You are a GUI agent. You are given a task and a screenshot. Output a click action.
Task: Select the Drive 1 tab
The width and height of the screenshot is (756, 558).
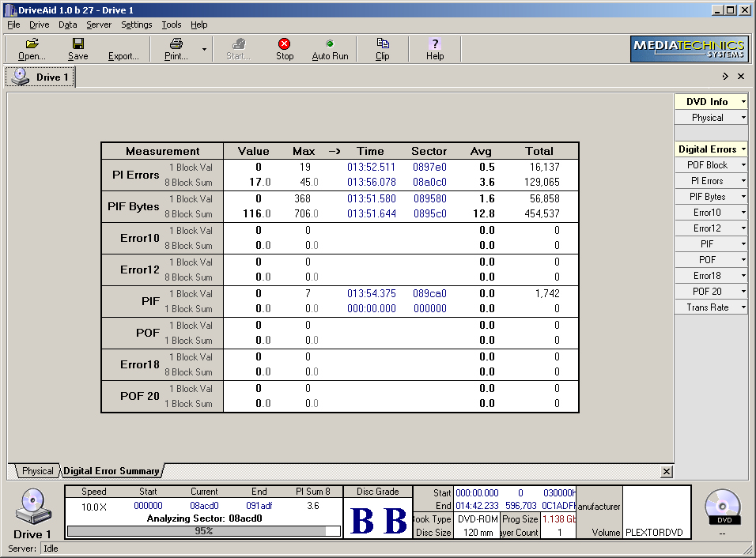[41, 77]
